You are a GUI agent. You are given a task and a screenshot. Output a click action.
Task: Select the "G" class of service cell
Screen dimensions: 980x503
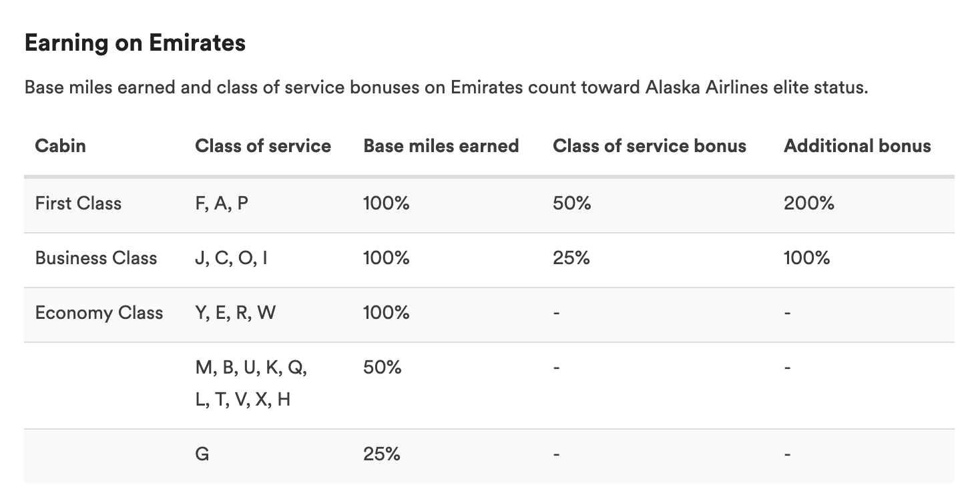tap(202, 454)
